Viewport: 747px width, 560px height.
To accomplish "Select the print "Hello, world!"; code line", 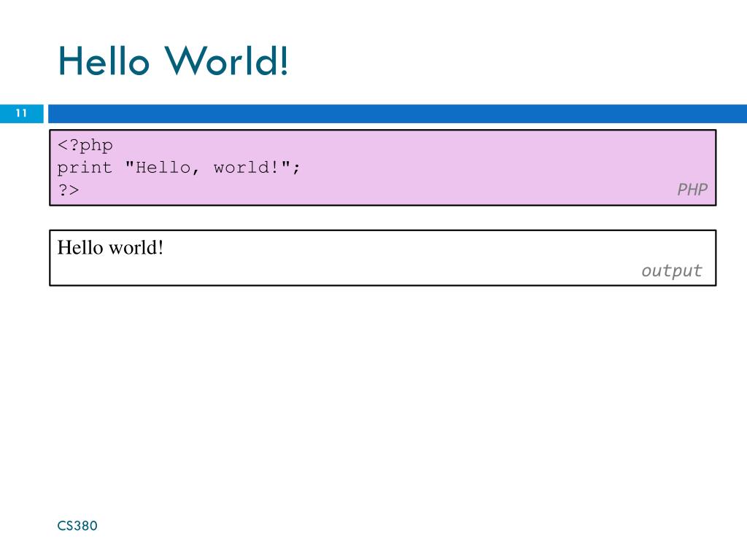I will click(x=179, y=168).
